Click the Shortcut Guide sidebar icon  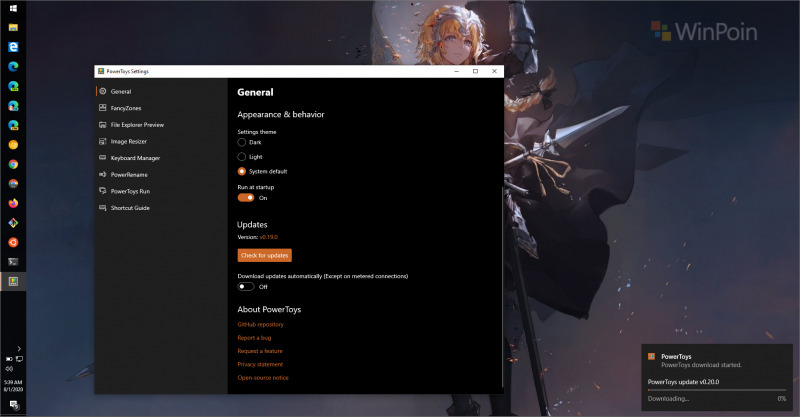tap(103, 208)
